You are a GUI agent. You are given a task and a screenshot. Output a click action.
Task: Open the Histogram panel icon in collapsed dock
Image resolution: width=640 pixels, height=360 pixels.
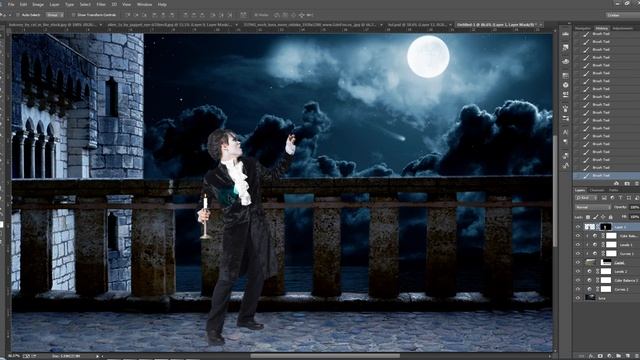(x=565, y=34)
